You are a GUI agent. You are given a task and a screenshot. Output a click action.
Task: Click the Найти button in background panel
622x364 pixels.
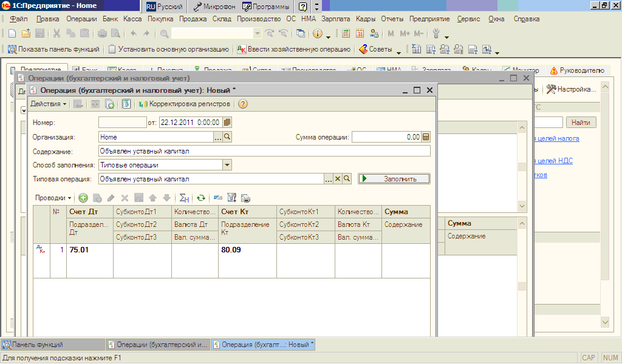(x=581, y=123)
